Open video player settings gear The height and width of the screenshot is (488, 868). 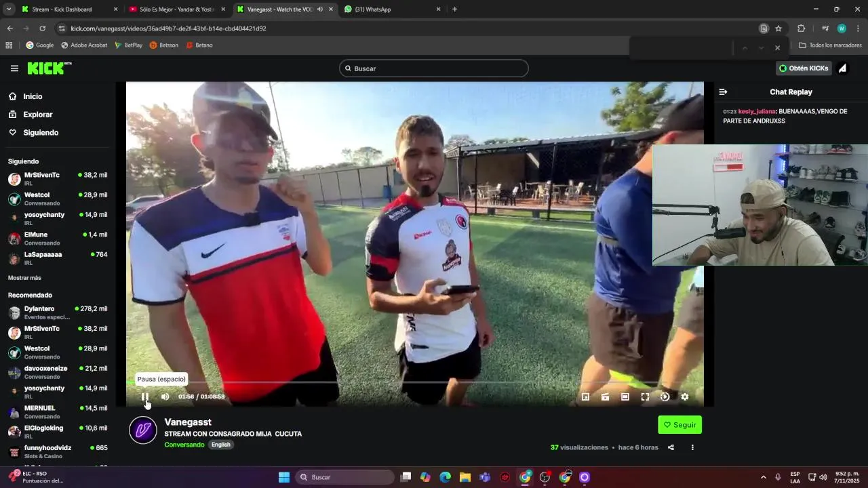point(685,397)
